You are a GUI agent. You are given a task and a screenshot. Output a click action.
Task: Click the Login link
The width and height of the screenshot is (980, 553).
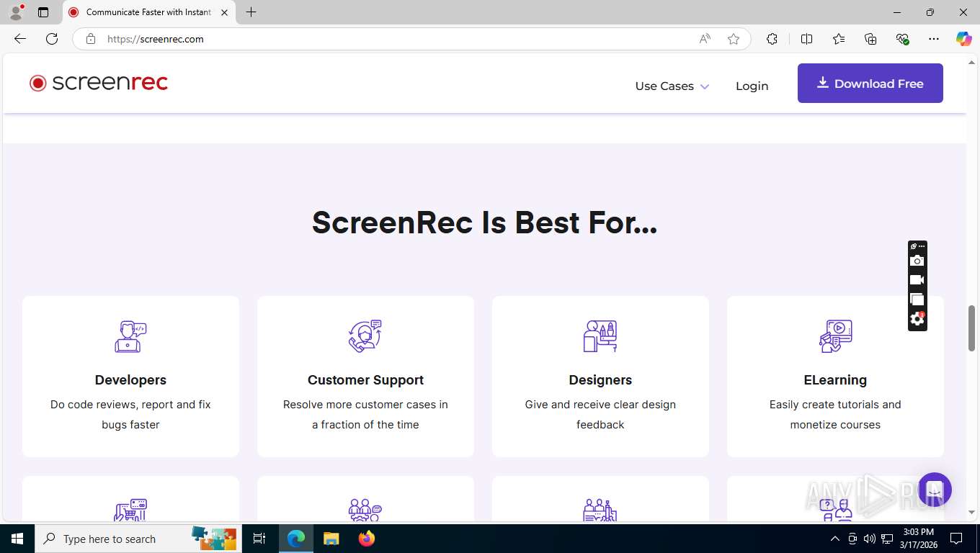(x=752, y=86)
